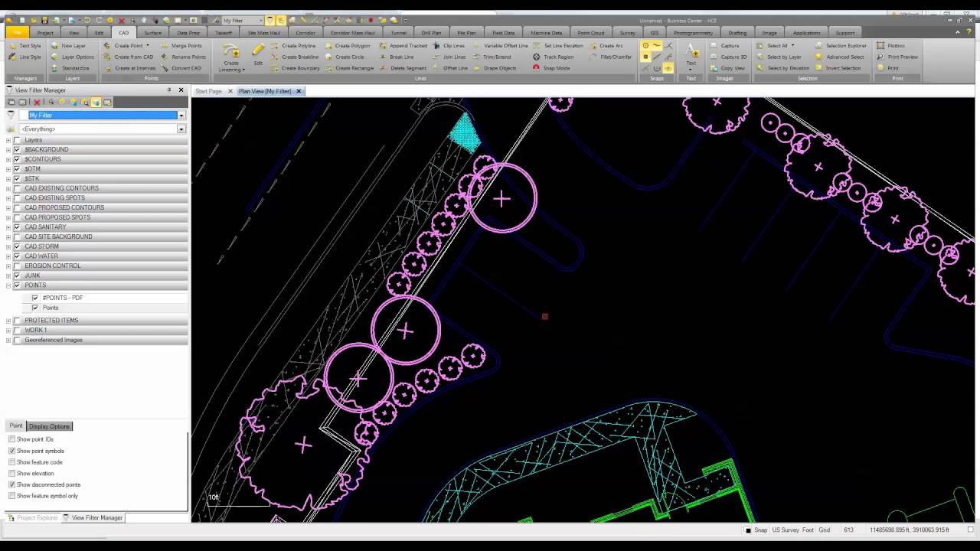Toggle the #POINTS - PDF checkbox
The width and height of the screenshot is (980, 551).
[x=35, y=298]
